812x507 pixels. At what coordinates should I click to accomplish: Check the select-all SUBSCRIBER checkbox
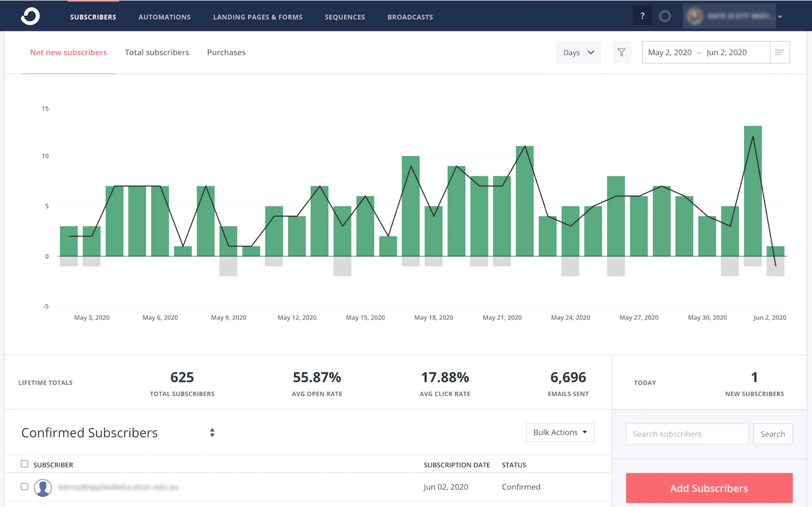coord(25,464)
